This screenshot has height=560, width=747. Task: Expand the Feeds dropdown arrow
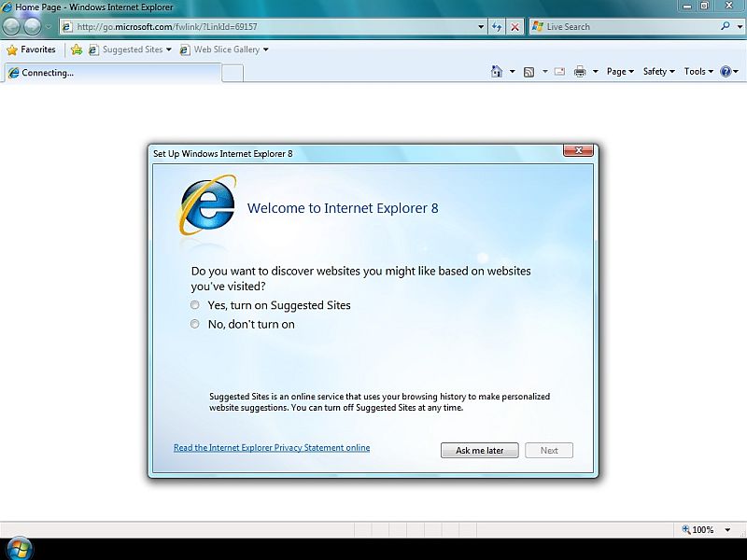(x=545, y=72)
